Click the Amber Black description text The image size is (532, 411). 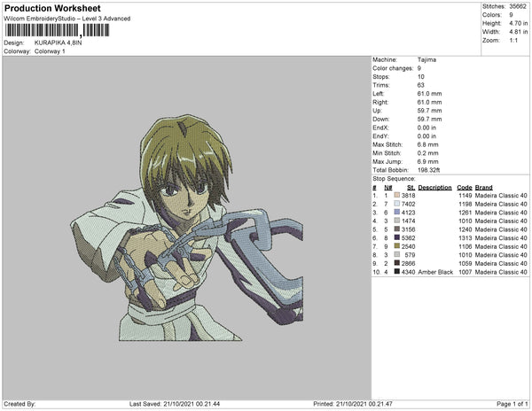[435, 272]
